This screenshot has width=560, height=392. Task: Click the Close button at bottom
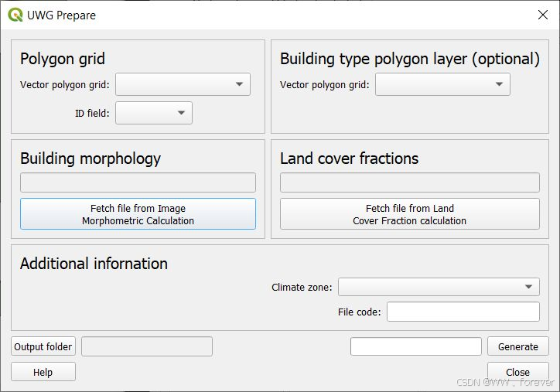(518, 372)
